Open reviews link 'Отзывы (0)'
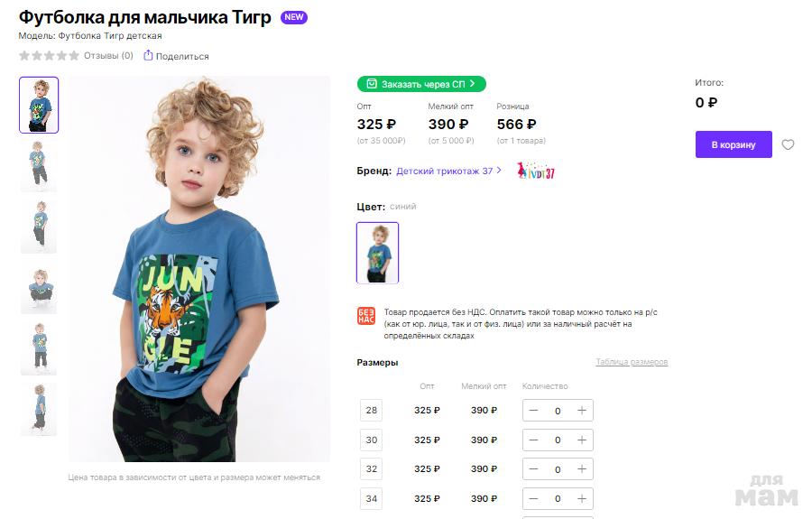 click(108, 56)
